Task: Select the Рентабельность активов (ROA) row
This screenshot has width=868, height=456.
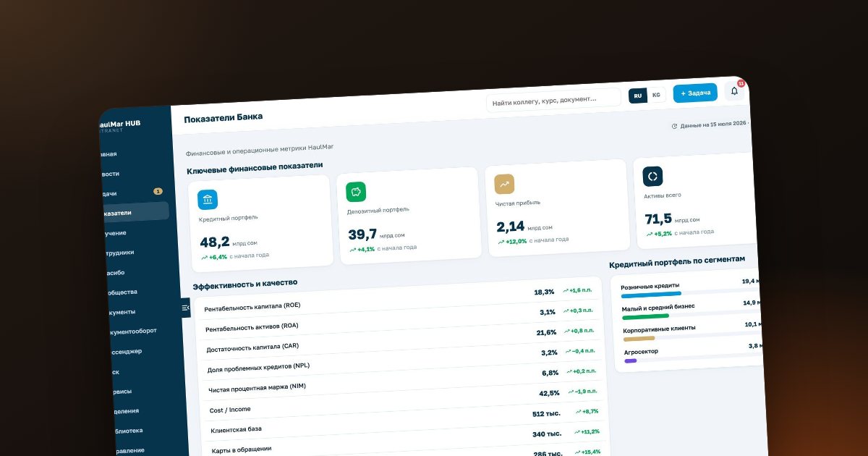Action: [x=400, y=319]
